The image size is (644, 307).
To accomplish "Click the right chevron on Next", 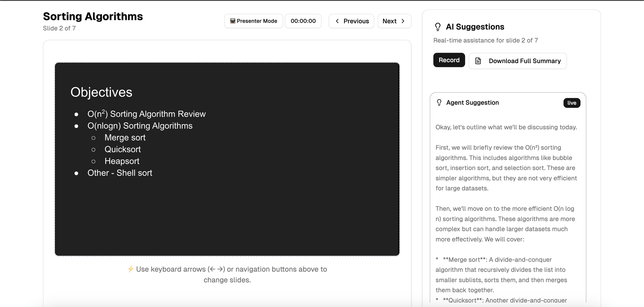I will (x=403, y=21).
